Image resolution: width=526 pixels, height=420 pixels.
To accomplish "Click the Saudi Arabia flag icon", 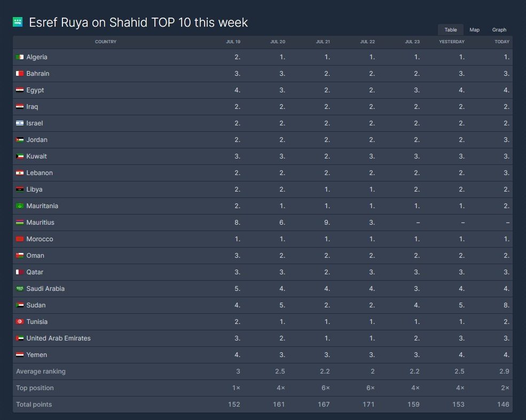I will (20, 289).
